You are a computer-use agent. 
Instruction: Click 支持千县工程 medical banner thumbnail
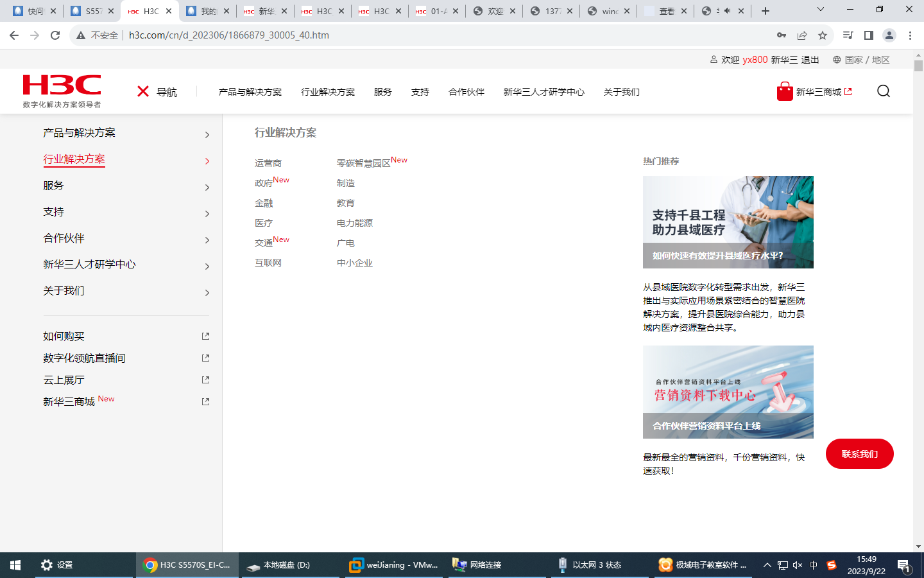click(728, 222)
